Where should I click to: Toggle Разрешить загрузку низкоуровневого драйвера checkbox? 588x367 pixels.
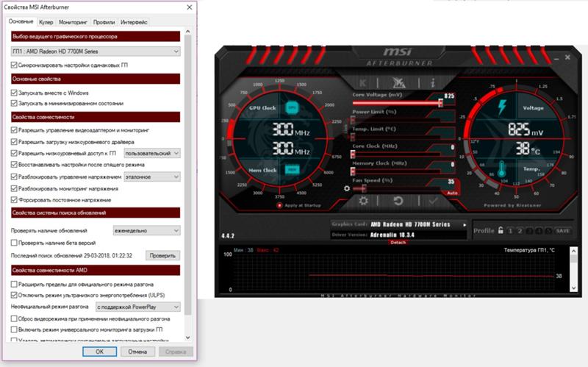pyautogui.click(x=14, y=142)
